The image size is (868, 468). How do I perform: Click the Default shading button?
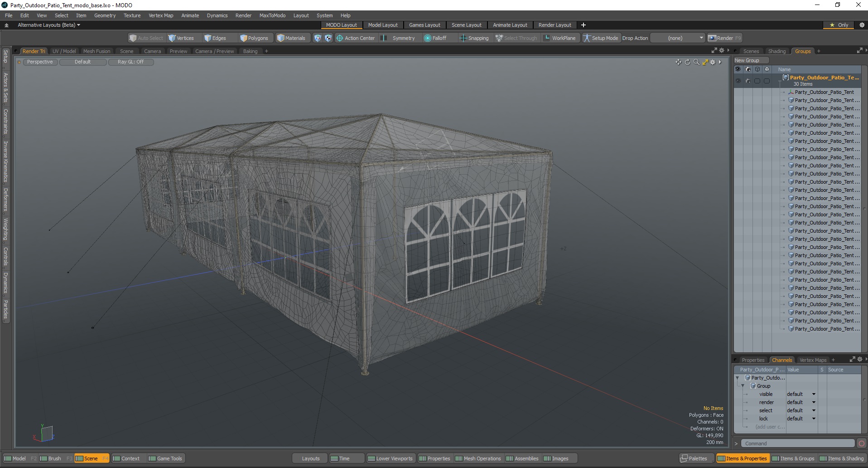[82, 62]
